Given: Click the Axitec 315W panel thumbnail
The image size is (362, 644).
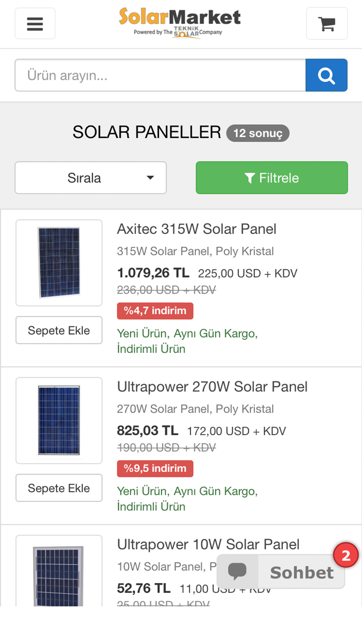Looking at the screenshot, I should click(59, 263).
